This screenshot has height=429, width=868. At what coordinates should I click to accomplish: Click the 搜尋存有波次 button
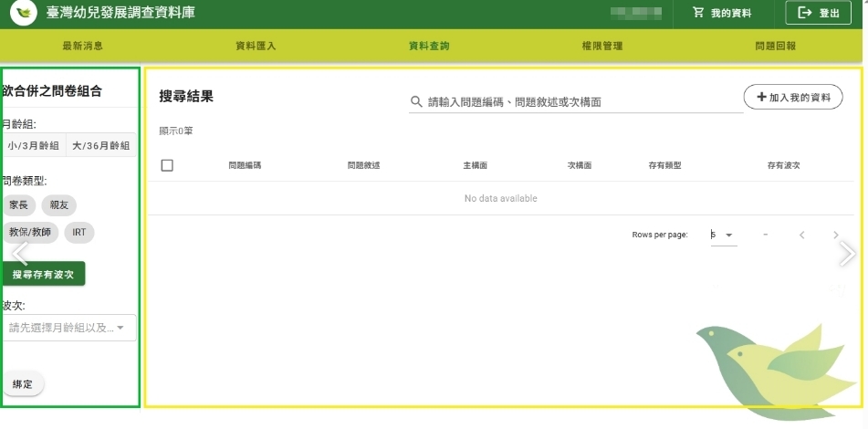(x=43, y=274)
